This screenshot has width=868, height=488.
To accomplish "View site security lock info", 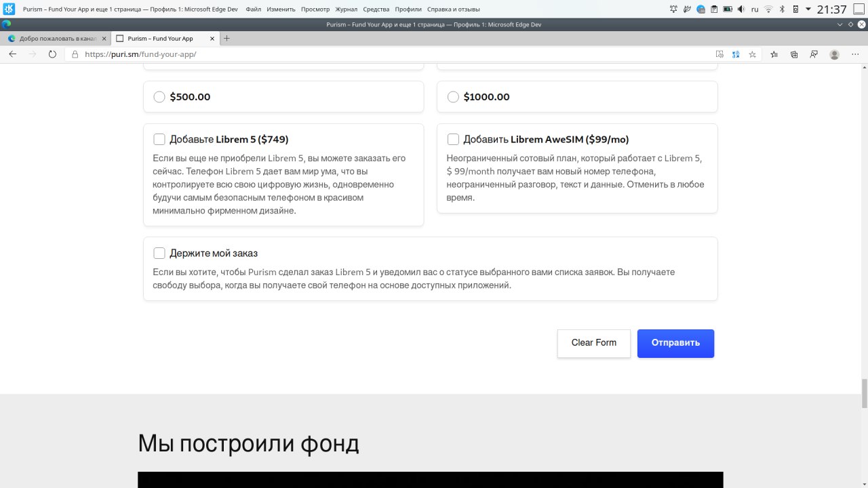I will [75, 54].
